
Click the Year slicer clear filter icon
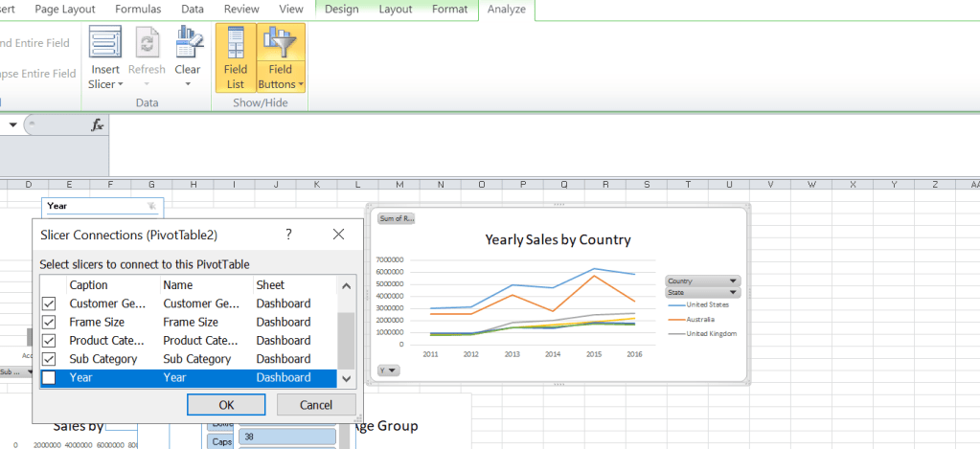coord(150,206)
